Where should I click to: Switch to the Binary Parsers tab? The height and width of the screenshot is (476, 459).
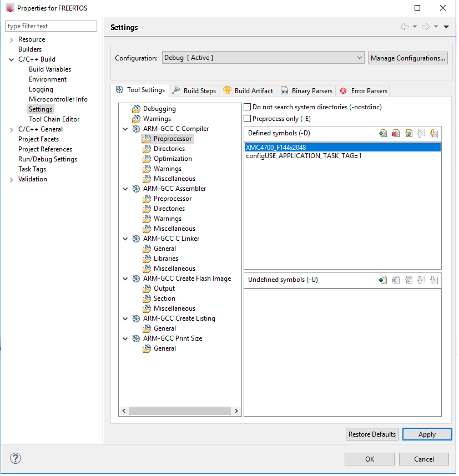(x=306, y=91)
